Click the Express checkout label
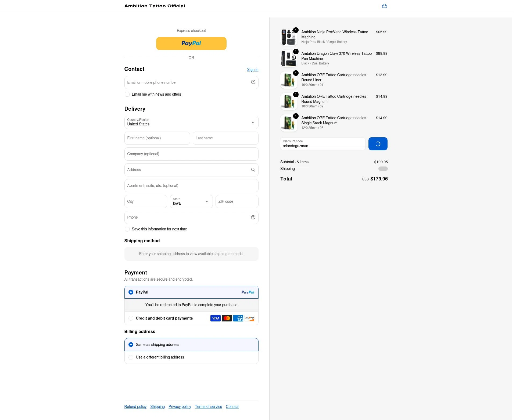The width and height of the screenshot is (516, 420). pyautogui.click(x=191, y=31)
